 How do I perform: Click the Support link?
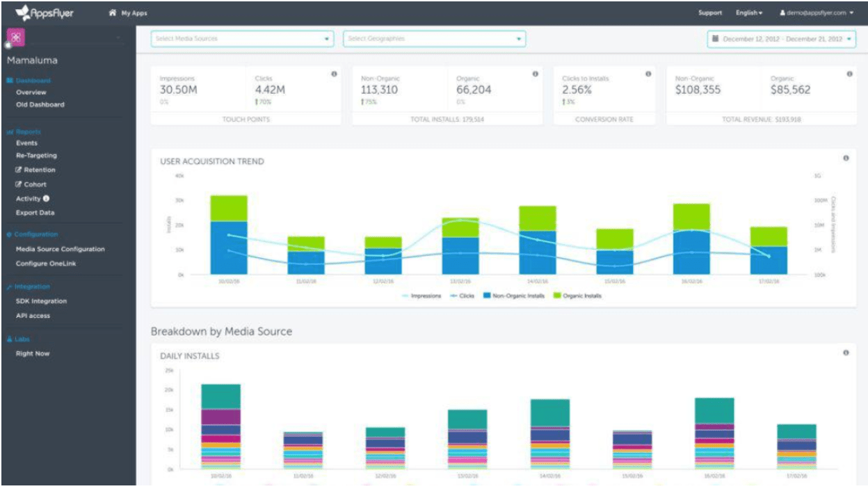pyautogui.click(x=709, y=13)
